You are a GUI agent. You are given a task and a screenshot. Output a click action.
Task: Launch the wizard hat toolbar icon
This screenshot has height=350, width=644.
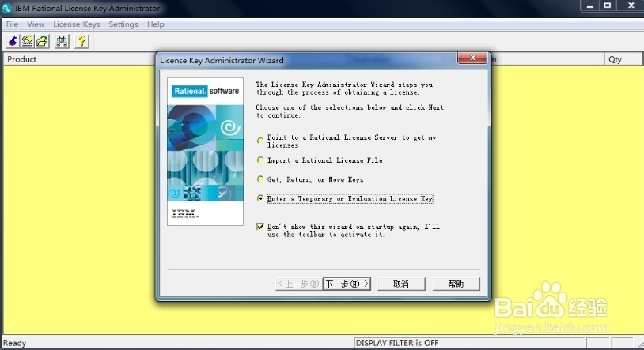[13, 41]
